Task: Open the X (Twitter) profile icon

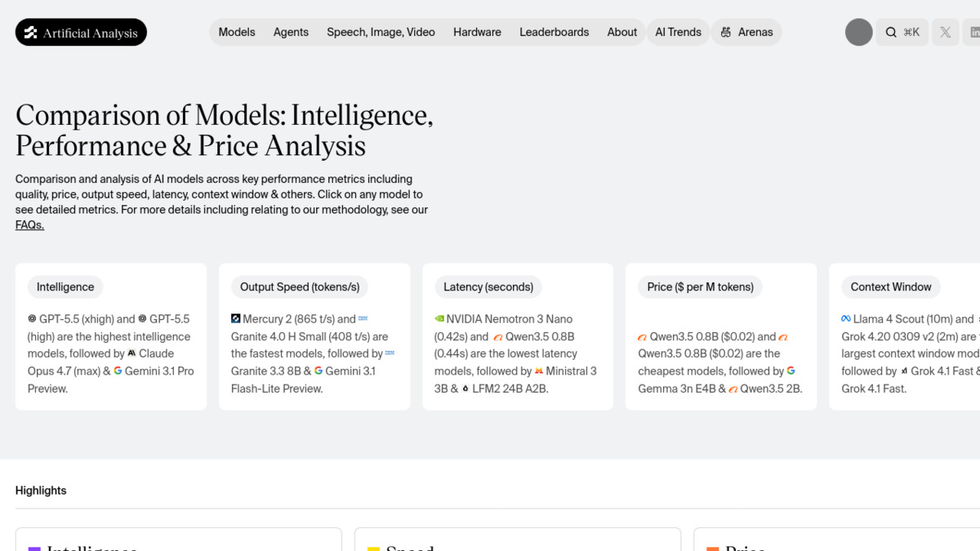Action: pyautogui.click(x=945, y=33)
